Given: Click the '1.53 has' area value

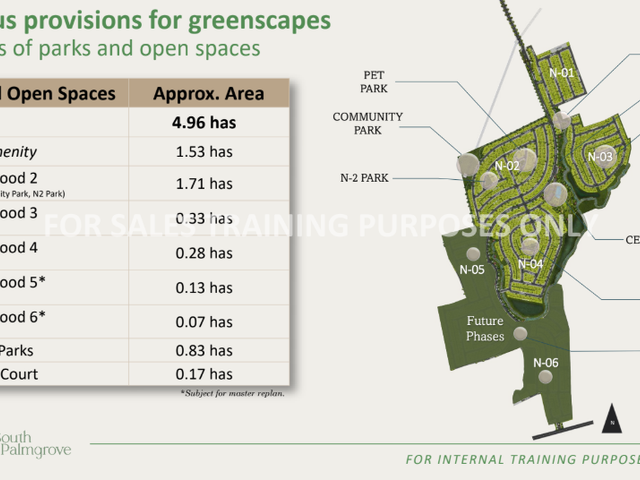Looking at the screenshot, I should pos(204,151).
